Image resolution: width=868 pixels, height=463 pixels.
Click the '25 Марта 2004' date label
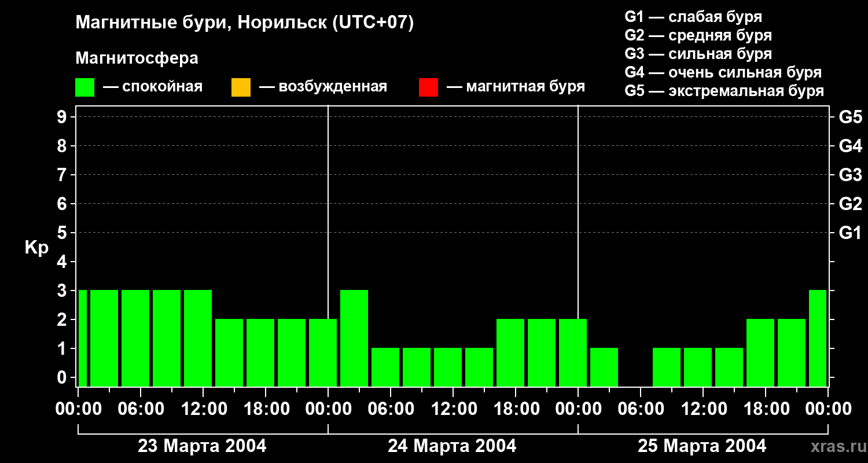[x=702, y=446]
